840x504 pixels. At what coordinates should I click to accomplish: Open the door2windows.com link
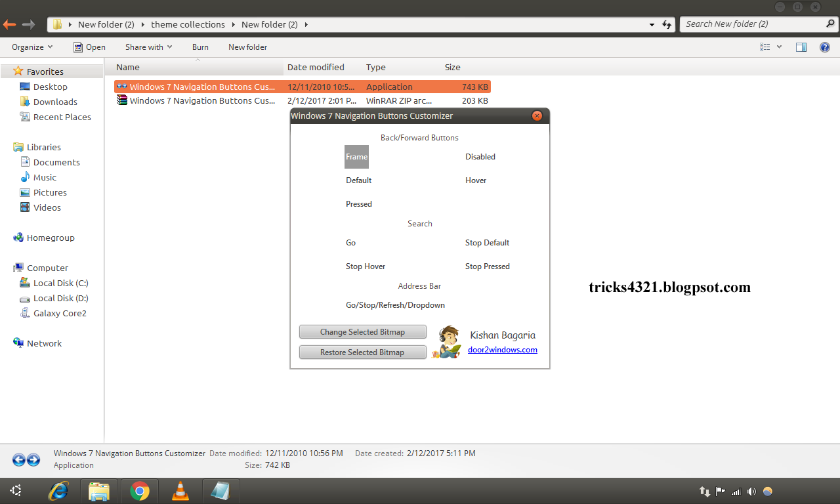[x=503, y=350]
